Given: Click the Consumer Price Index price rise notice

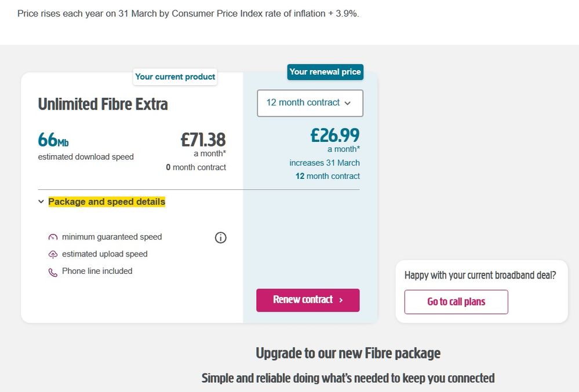Looking at the screenshot, I should pyautogui.click(x=188, y=13).
